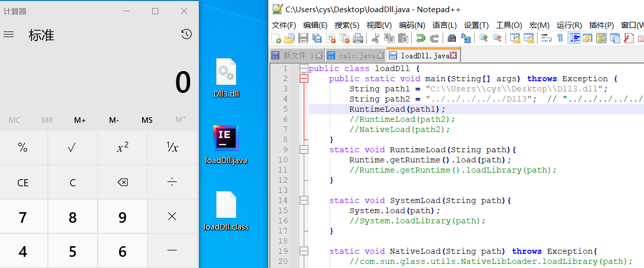Screen dimensions: 644x268
Task: Create a new file in Notepad++ toolbar
Action: tap(276, 38)
